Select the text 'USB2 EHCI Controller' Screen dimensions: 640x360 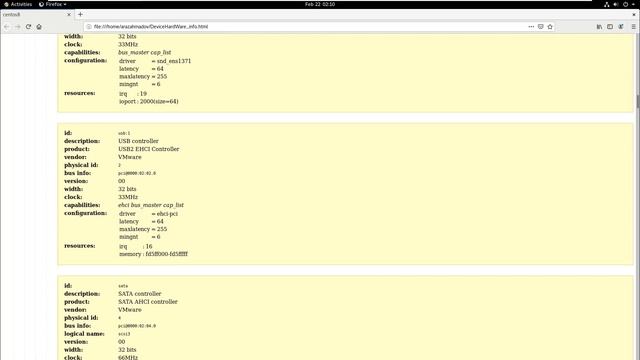(149, 149)
